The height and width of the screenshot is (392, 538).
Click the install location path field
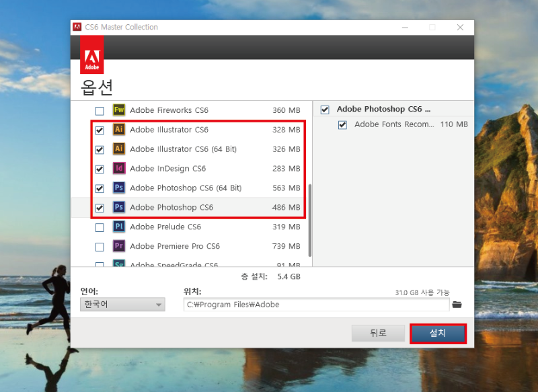coord(316,305)
